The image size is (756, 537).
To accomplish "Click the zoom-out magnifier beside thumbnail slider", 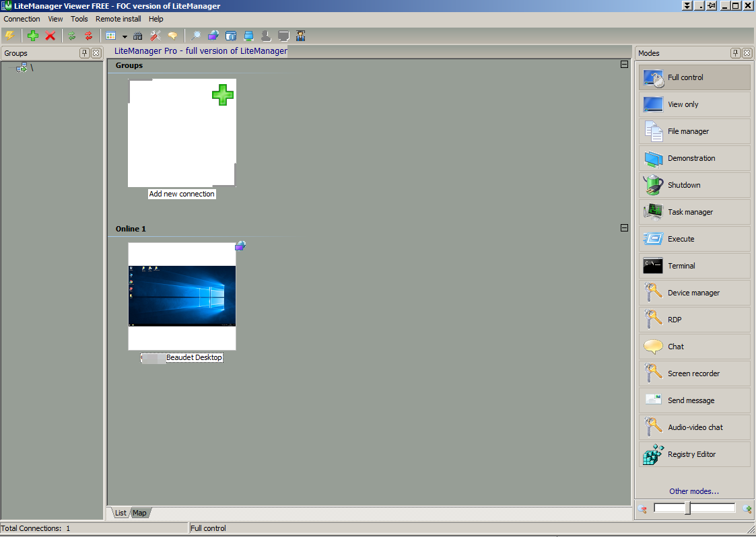I will (x=643, y=509).
